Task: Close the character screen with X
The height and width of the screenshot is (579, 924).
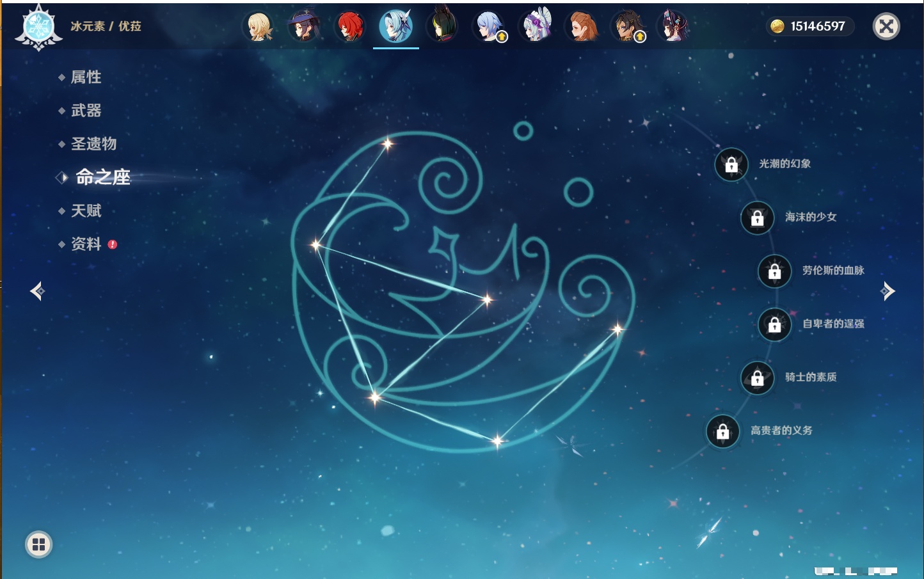Action: tap(886, 26)
